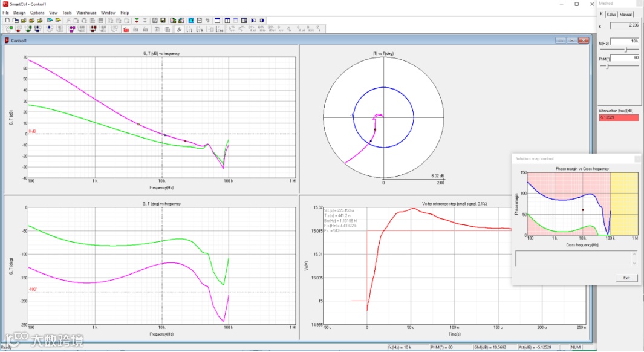Click the up arrow of Solution map text scrollbar
The image size is (644, 352).
(634, 254)
